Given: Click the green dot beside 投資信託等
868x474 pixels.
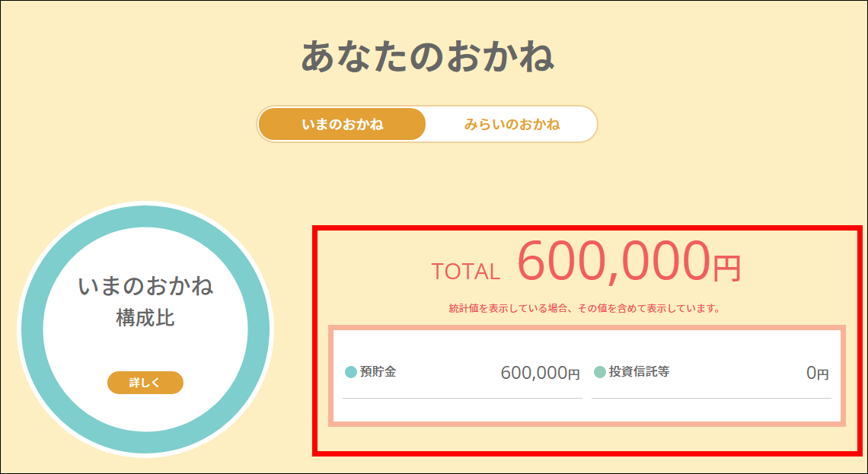Looking at the screenshot, I should (x=599, y=372).
